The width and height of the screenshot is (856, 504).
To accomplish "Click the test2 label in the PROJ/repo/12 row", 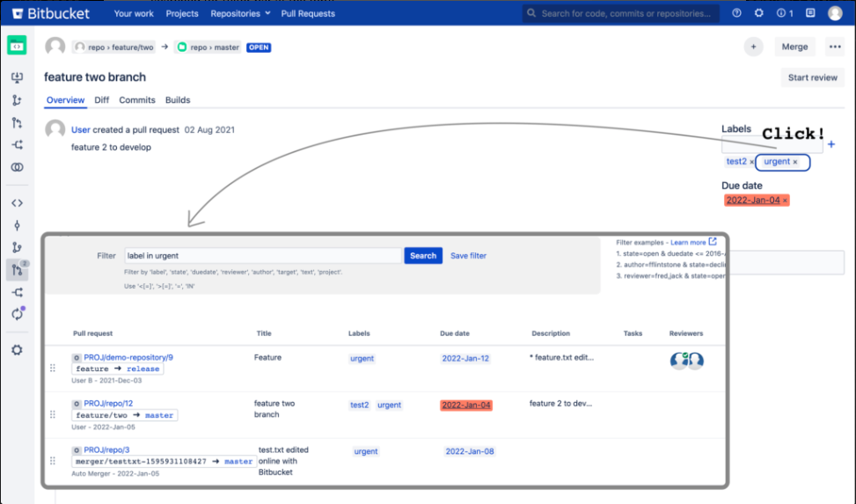I will click(x=359, y=405).
